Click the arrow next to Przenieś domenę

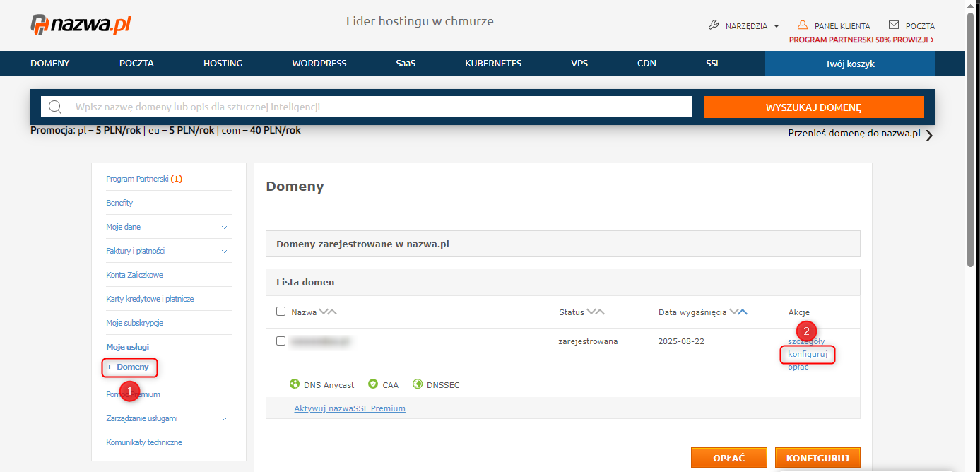(928, 135)
